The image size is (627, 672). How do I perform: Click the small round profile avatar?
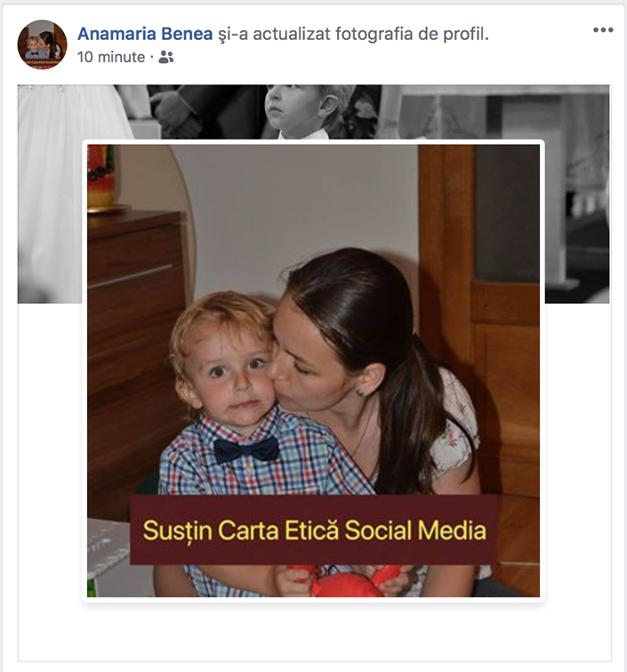point(42,44)
